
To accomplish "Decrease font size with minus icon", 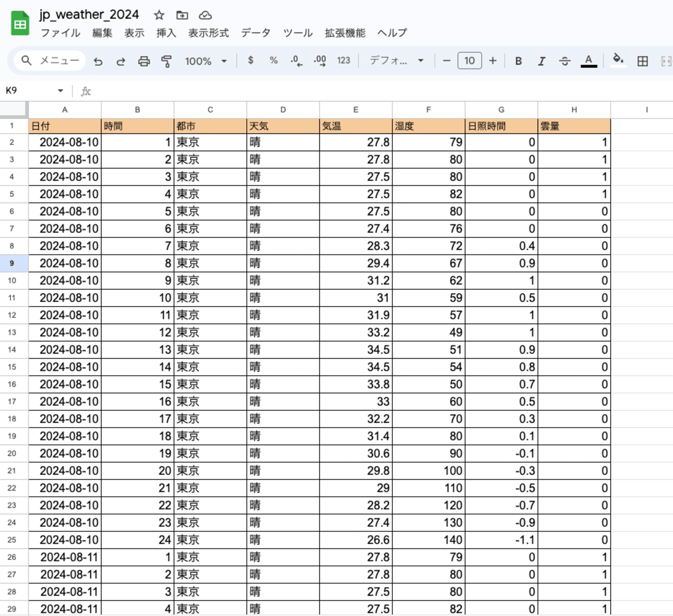I will [x=447, y=61].
